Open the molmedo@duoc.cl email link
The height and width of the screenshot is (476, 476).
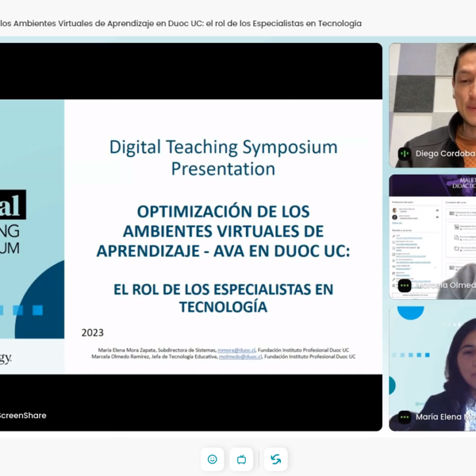(240, 357)
